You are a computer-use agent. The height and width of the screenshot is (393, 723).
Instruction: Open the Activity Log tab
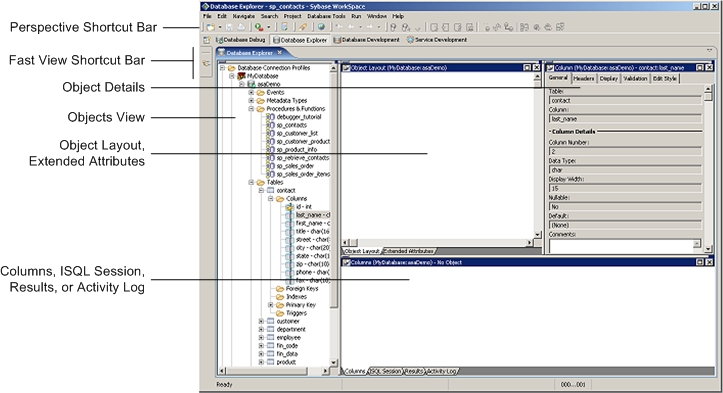click(x=441, y=371)
